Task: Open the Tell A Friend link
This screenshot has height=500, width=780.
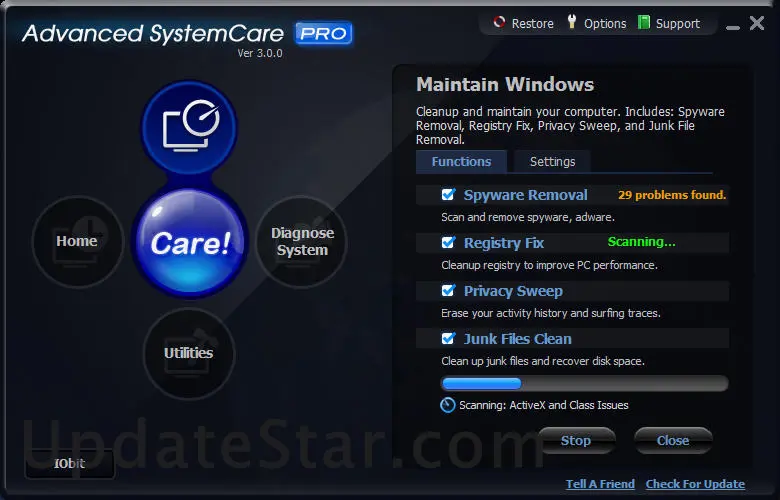Action: pos(600,484)
